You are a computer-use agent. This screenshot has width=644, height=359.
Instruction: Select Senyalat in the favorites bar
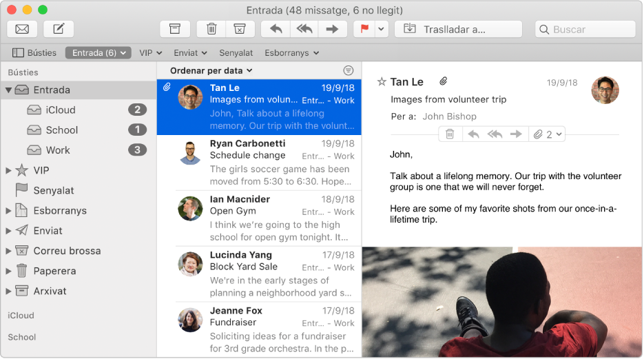click(x=236, y=52)
